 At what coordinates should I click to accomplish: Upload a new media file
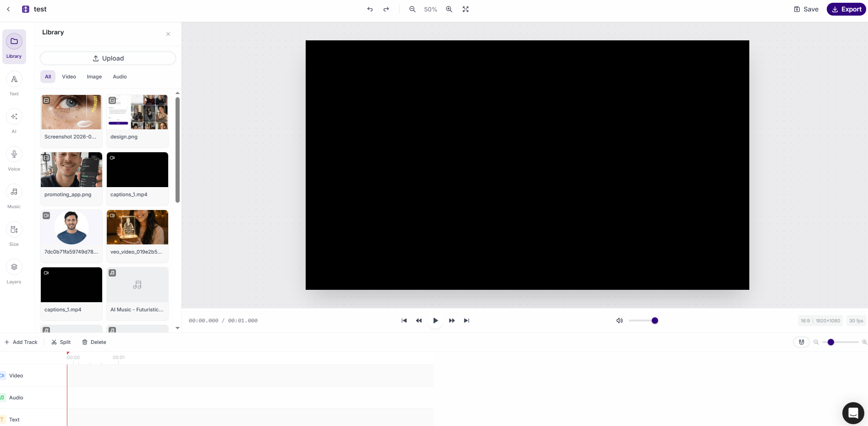(108, 58)
